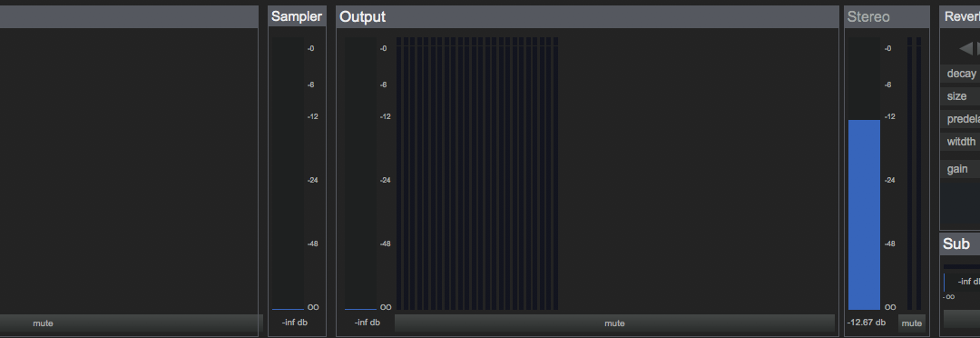Click the Output master gain meter
This screenshot has height=338, width=980.
click(360, 174)
